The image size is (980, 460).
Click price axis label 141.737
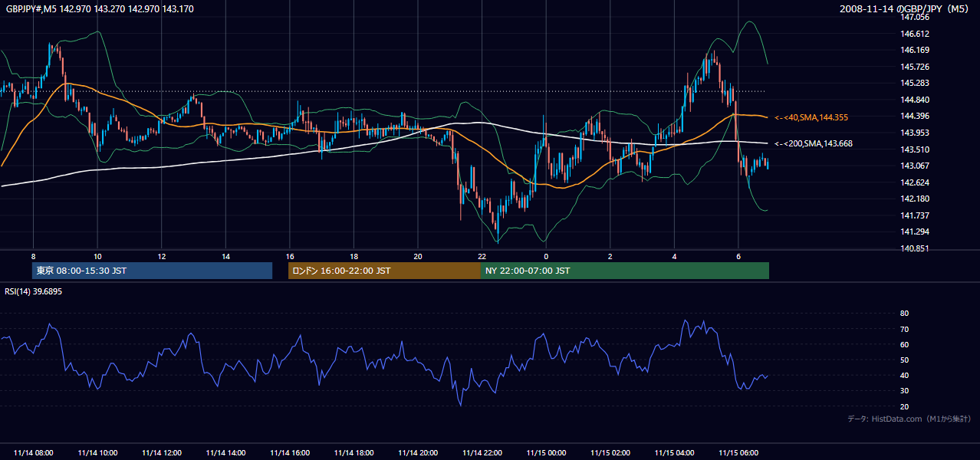point(916,215)
